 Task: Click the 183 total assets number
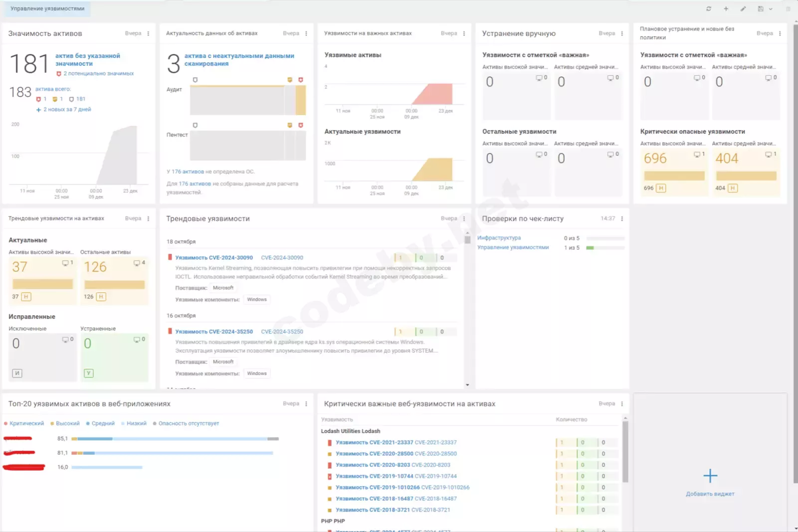20,92
